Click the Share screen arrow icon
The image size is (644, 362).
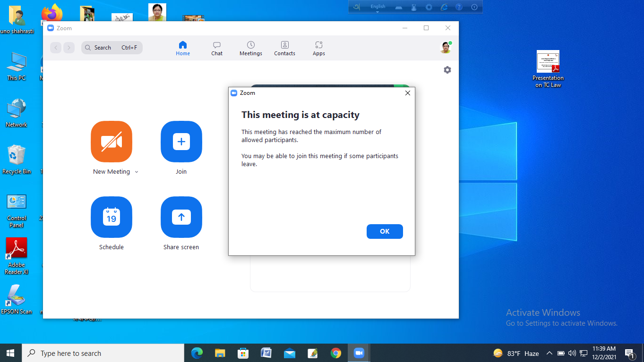coord(181,217)
